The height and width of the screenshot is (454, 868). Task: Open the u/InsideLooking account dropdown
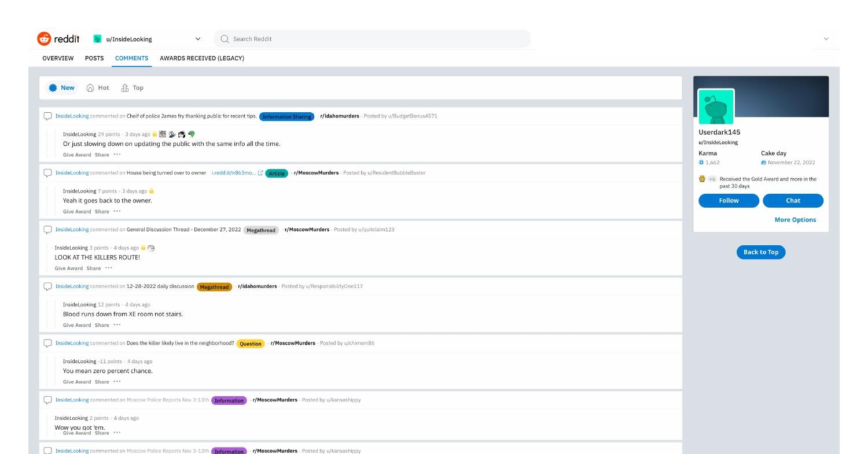coord(147,39)
